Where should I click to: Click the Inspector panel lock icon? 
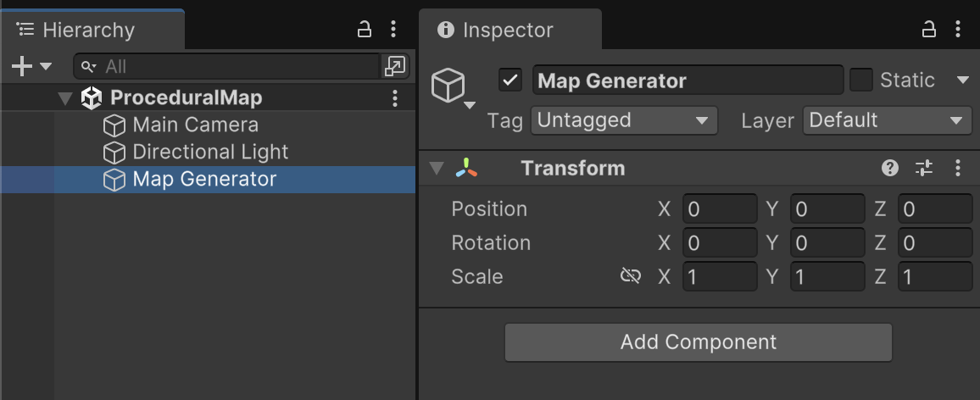(929, 31)
